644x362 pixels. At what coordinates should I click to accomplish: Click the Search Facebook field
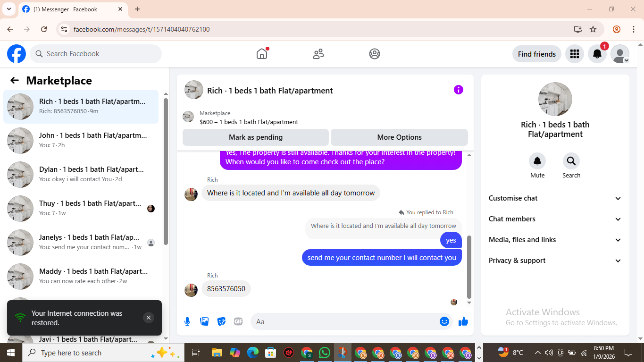(96, 54)
